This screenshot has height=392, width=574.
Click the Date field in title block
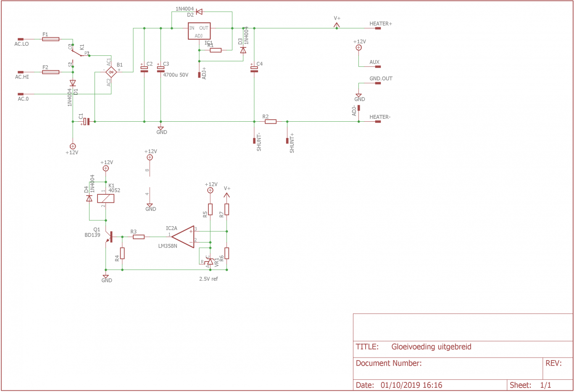[430, 385]
